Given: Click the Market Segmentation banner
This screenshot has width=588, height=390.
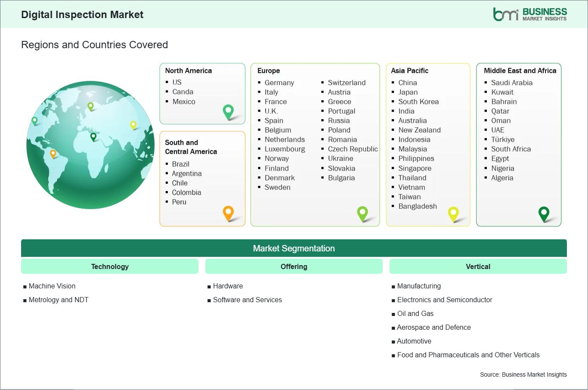Looking at the screenshot, I should click(294, 248).
